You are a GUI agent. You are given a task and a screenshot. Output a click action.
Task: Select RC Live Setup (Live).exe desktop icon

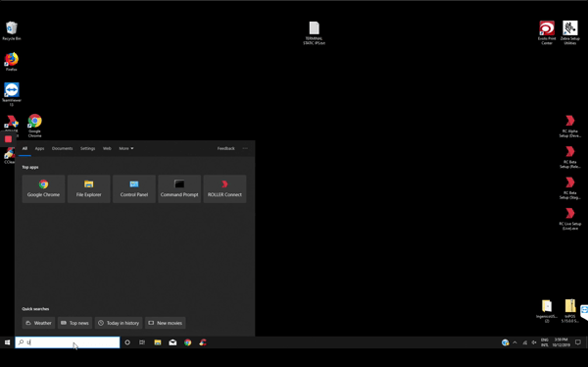point(570,219)
